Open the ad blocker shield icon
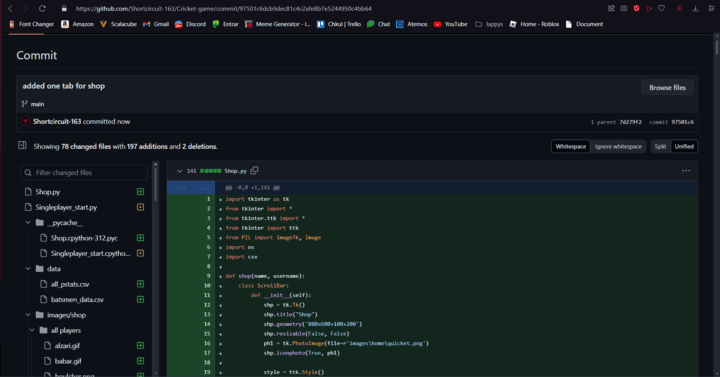The width and height of the screenshot is (720, 377). coord(636,8)
